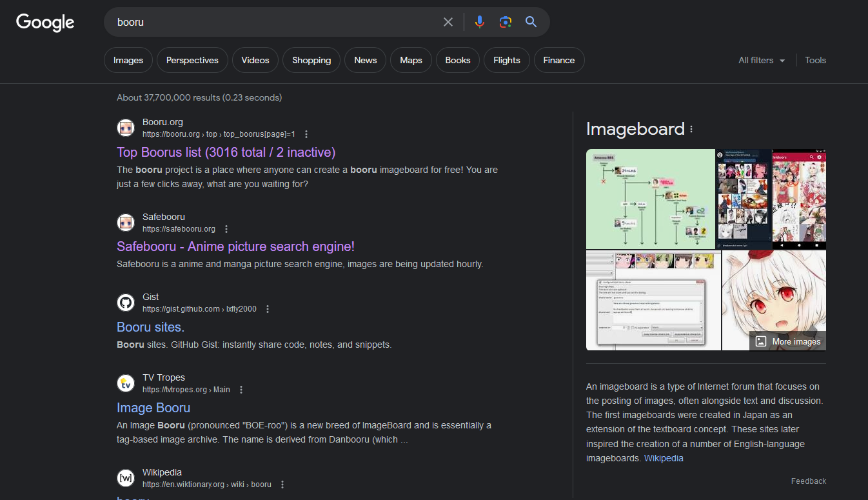868x500 pixels.
Task: Click the magnifying glass search button
Action: click(531, 22)
